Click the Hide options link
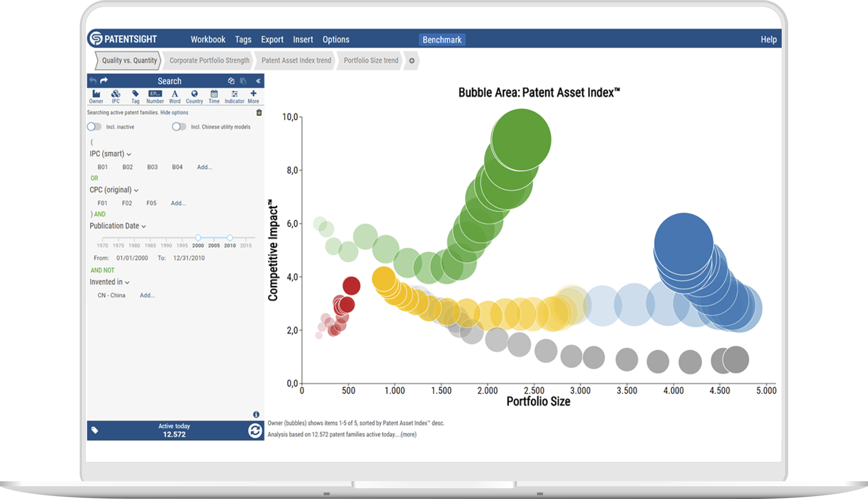This screenshot has width=868, height=499. pyautogui.click(x=174, y=112)
